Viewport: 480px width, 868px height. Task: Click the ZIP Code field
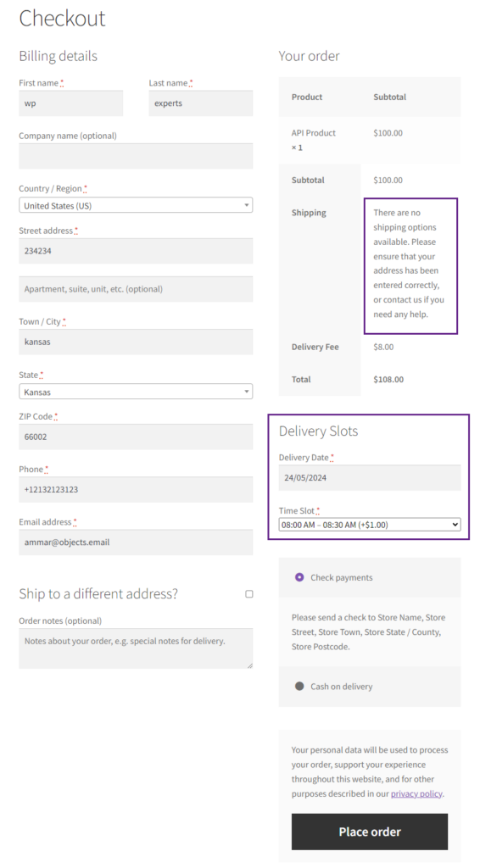pyautogui.click(x=136, y=437)
